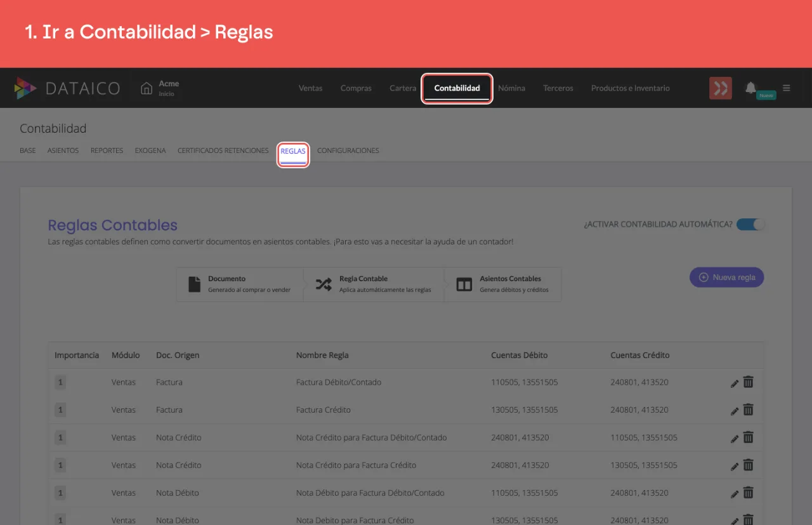Click the Módulo column header
The image size is (812, 525).
tap(126, 356)
